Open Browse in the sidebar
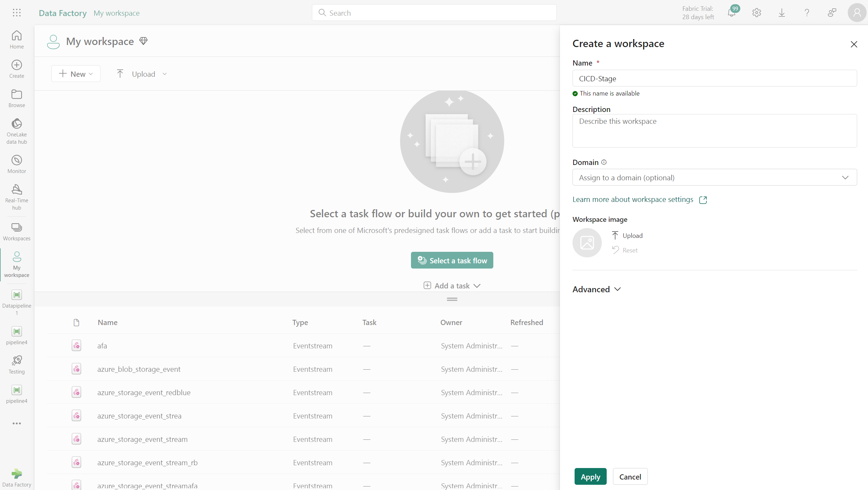 point(17,98)
